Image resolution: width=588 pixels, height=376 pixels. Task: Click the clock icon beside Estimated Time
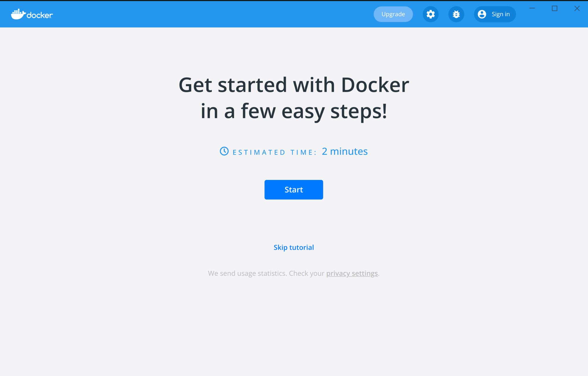(x=224, y=151)
